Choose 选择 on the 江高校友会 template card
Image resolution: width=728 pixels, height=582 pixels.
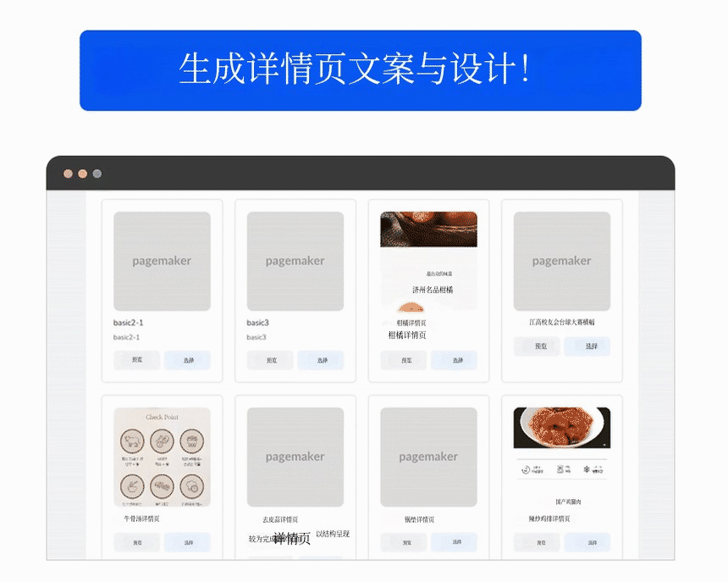click(588, 346)
